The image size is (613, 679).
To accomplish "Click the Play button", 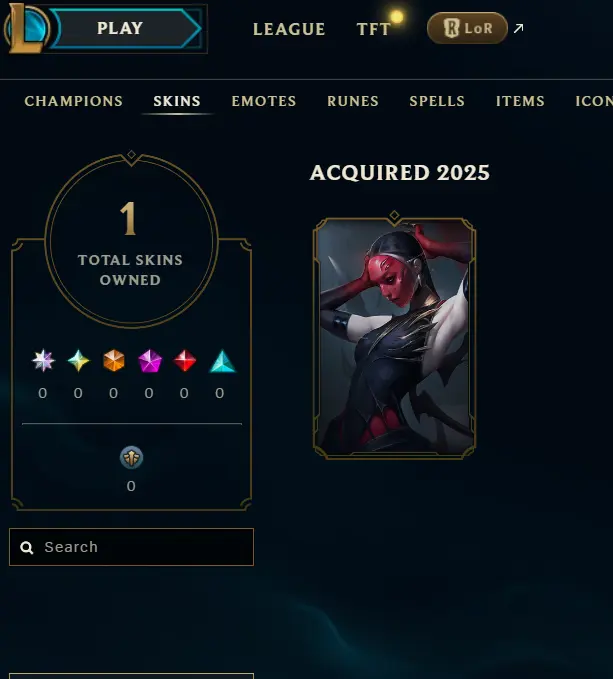I will [126, 29].
